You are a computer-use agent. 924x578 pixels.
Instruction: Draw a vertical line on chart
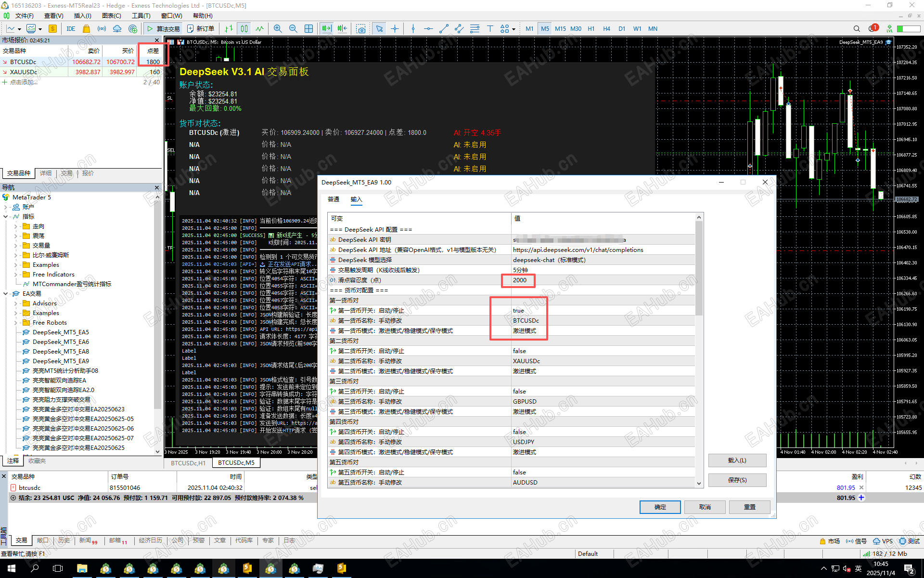click(413, 29)
